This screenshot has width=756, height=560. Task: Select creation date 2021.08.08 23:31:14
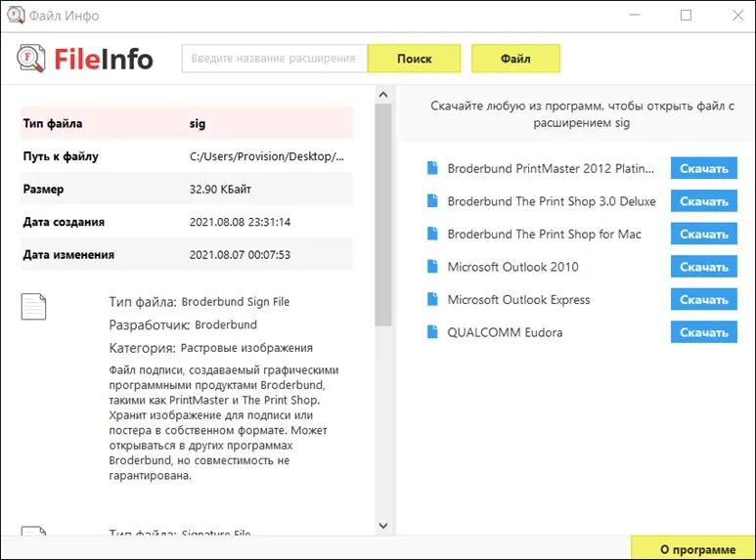(241, 222)
